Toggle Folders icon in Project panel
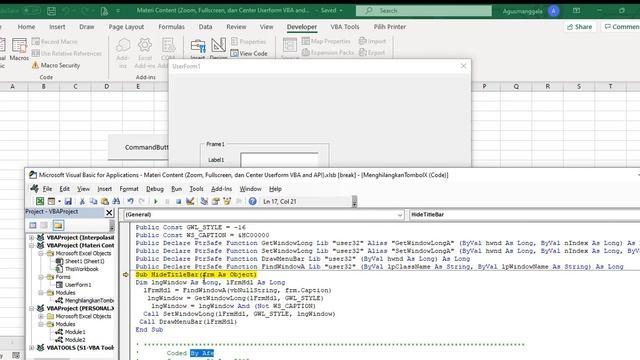 [58, 225]
